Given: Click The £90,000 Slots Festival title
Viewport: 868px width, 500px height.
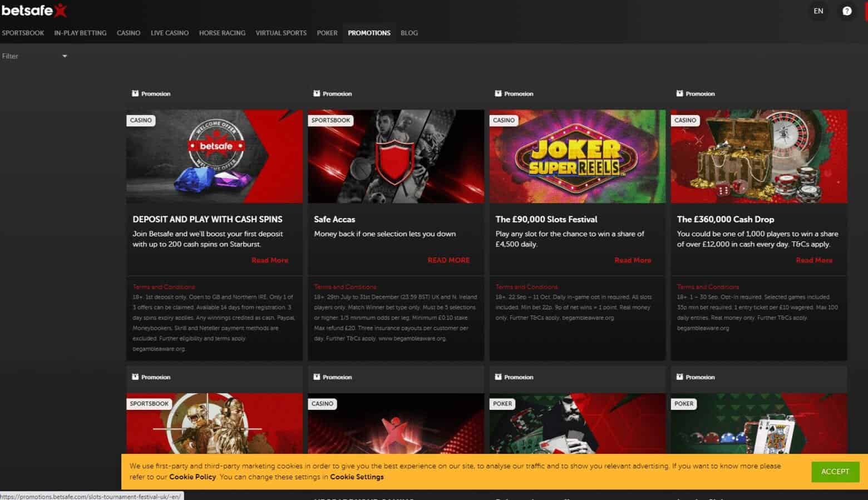Looking at the screenshot, I should click(x=546, y=219).
